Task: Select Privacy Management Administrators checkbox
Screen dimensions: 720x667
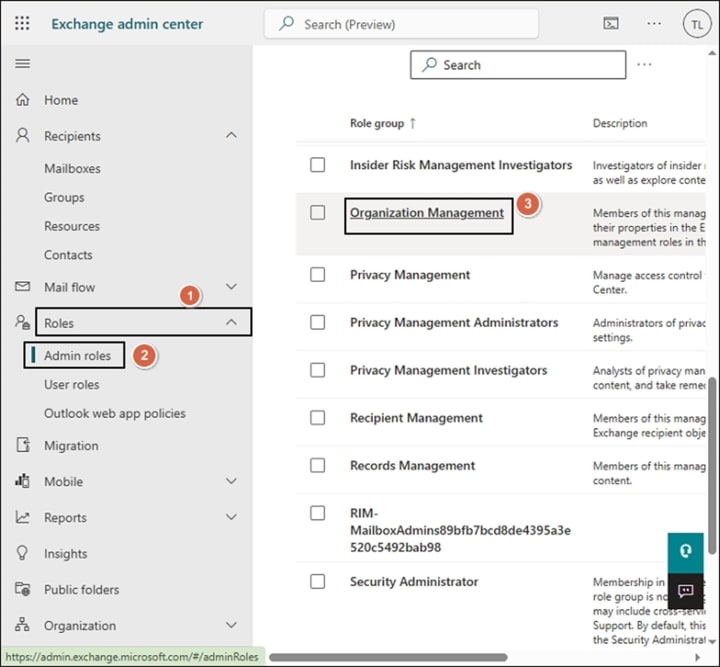Action: [317, 322]
